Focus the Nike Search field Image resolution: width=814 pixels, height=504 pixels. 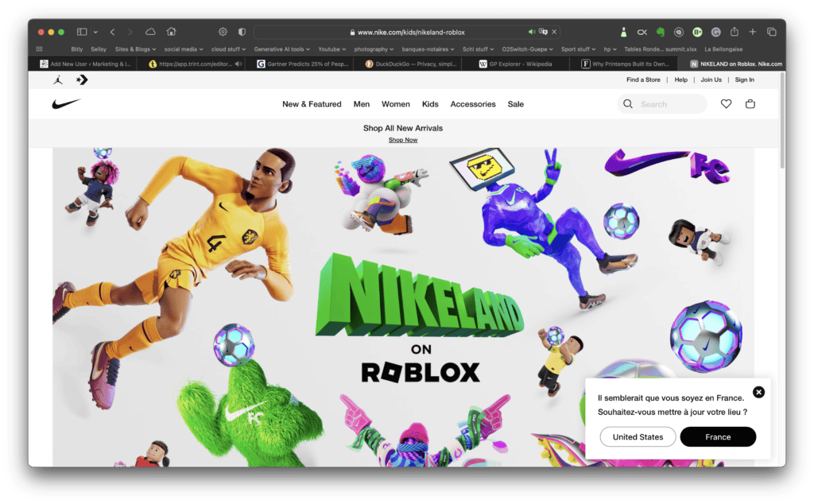click(662, 104)
